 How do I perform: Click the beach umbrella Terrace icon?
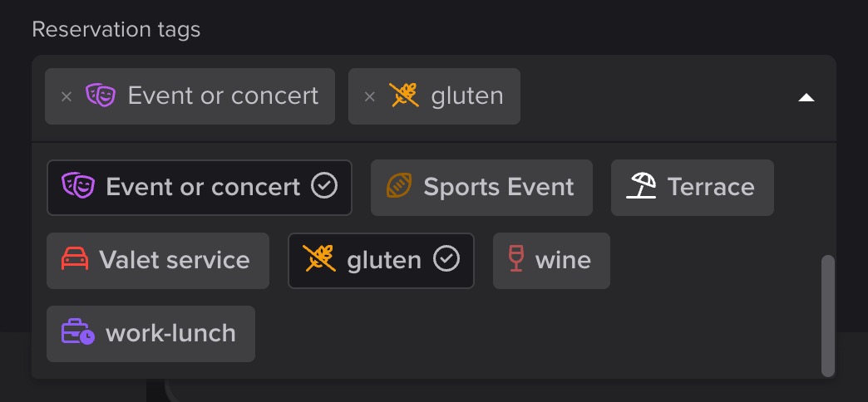coord(641,187)
